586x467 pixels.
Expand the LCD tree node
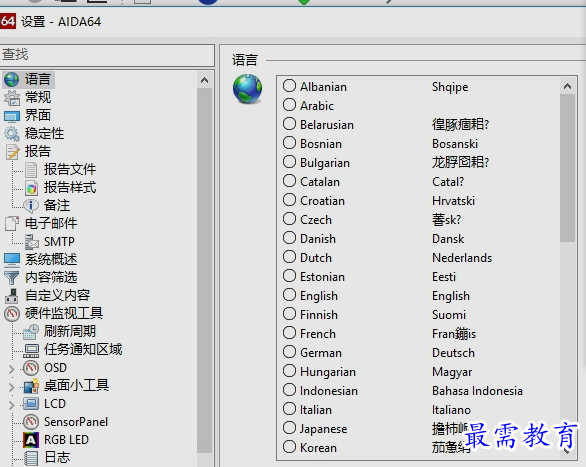tap(12, 405)
